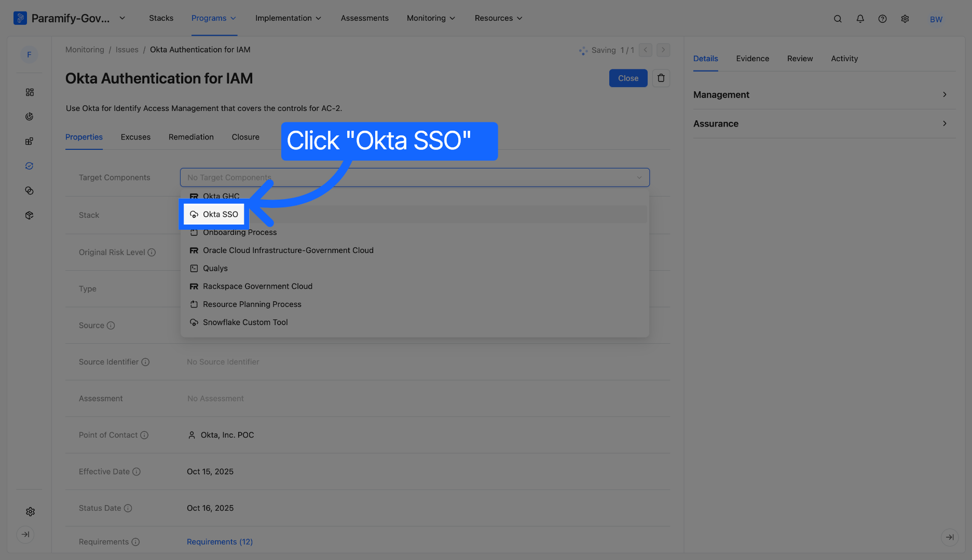Viewport: 972px width, 560px height.
Task: Click the Paramify logo icon
Action: point(20,18)
